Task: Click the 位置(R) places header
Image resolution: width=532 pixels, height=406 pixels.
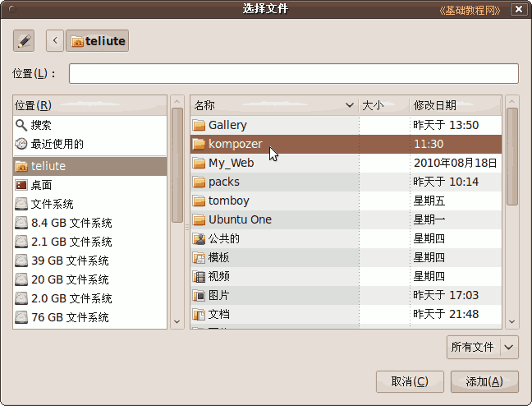Action: (90, 105)
